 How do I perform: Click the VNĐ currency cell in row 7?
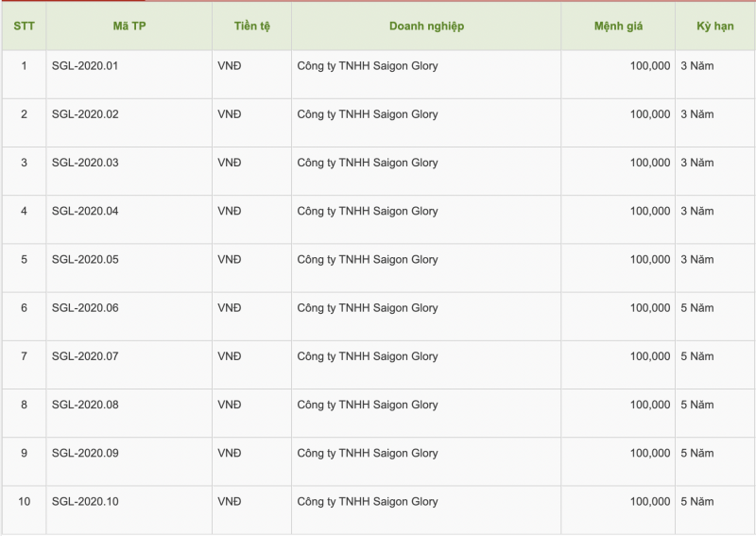pos(230,356)
